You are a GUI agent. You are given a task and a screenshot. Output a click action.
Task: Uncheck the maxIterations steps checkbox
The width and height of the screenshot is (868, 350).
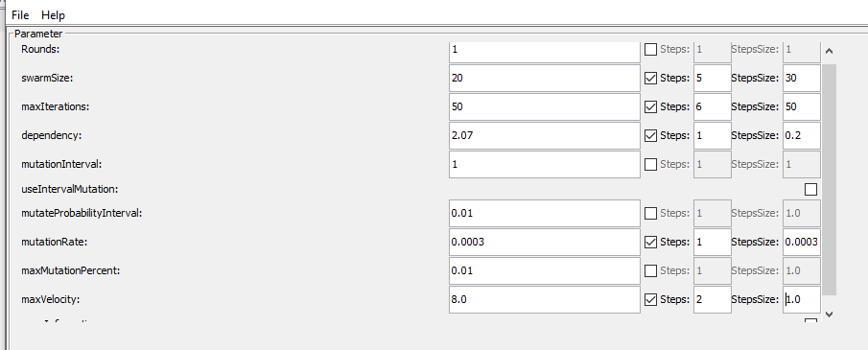pos(651,106)
